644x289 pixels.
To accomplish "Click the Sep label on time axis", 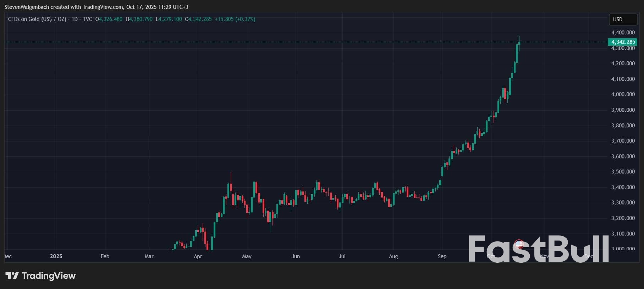I will 442,256.
